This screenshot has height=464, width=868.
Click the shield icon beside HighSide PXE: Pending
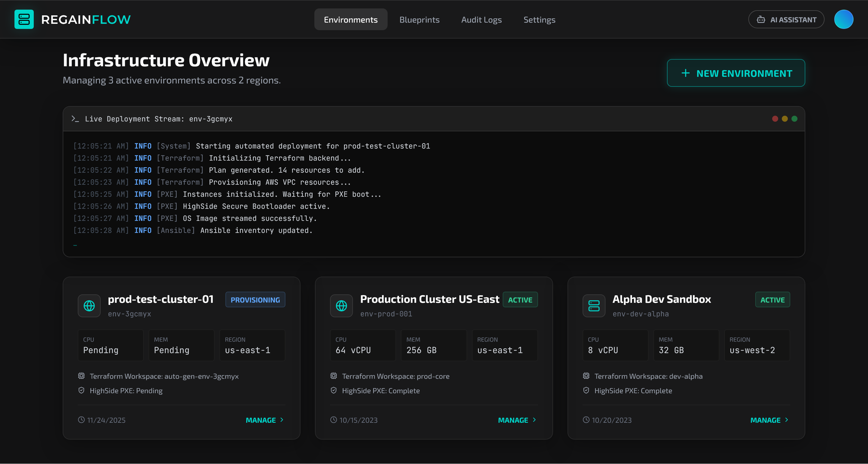point(81,390)
